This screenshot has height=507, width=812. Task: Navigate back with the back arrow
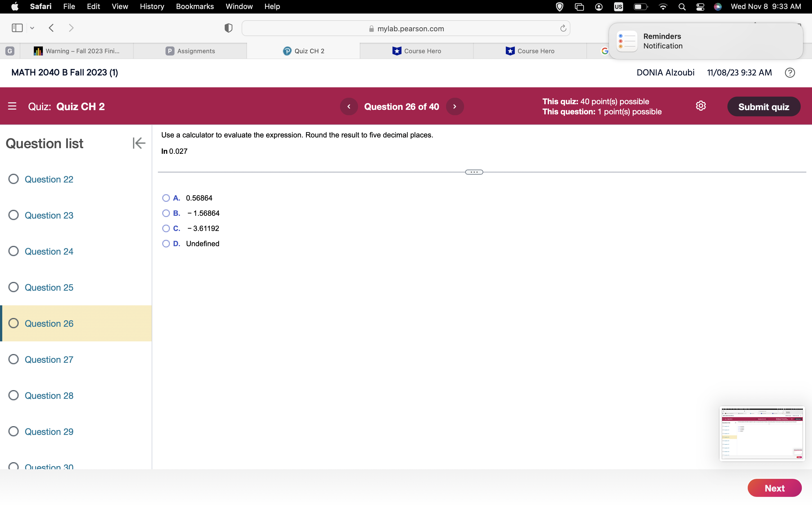[51, 28]
